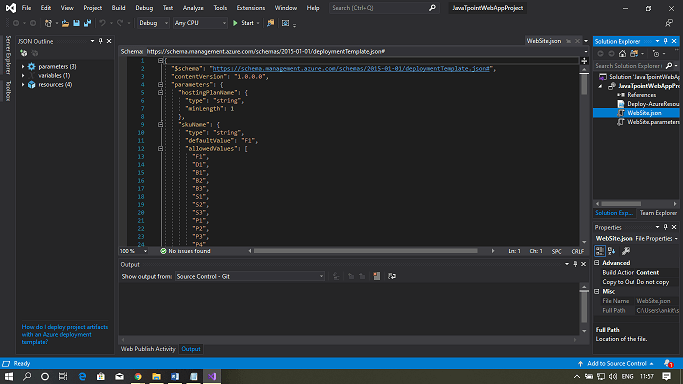The width and height of the screenshot is (683, 384).
Task: Pin the JSON Outline panel
Action: point(101,41)
